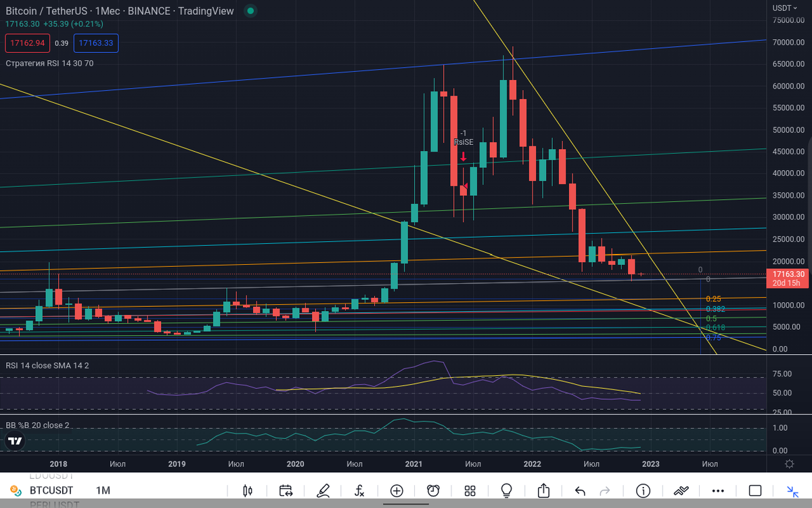Viewport: 812px width, 508px height.
Task: Click the 70000.00 price scale label
Action: [x=788, y=42]
